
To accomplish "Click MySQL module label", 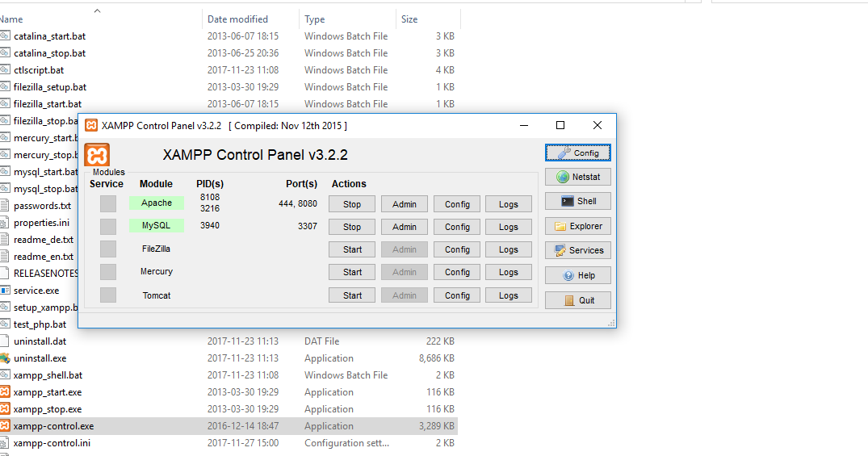I will (x=157, y=226).
